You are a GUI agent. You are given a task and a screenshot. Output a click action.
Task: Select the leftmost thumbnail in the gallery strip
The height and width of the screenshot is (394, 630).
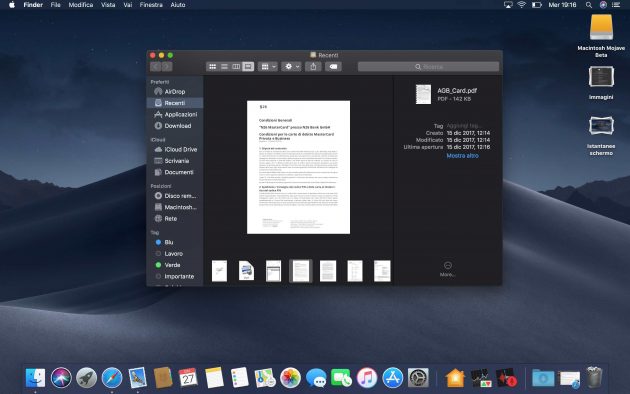click(x=219, y=271)
